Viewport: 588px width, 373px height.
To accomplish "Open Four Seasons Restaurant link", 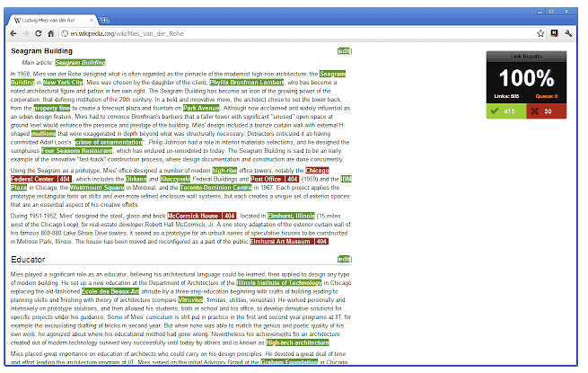I will [76, 151].
